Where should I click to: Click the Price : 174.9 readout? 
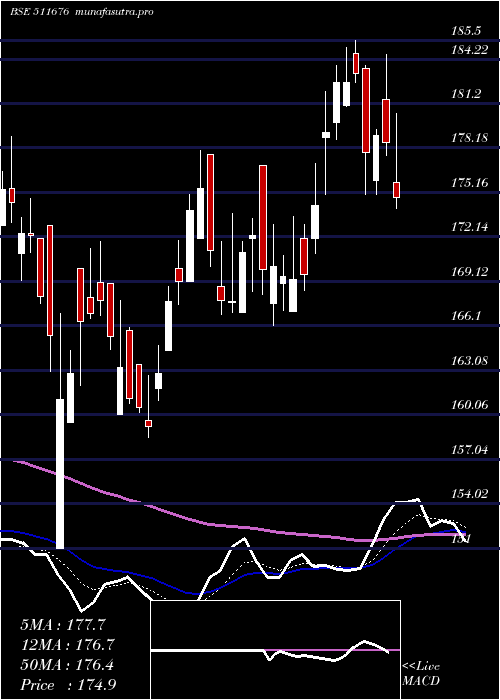tap(68, 685)
